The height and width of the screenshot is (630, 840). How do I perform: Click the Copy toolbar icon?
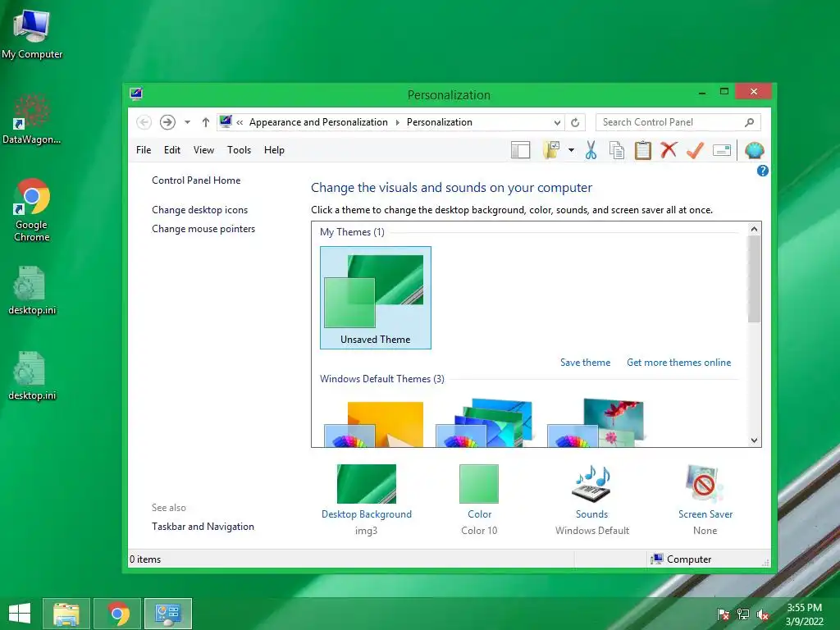[617, 151]
